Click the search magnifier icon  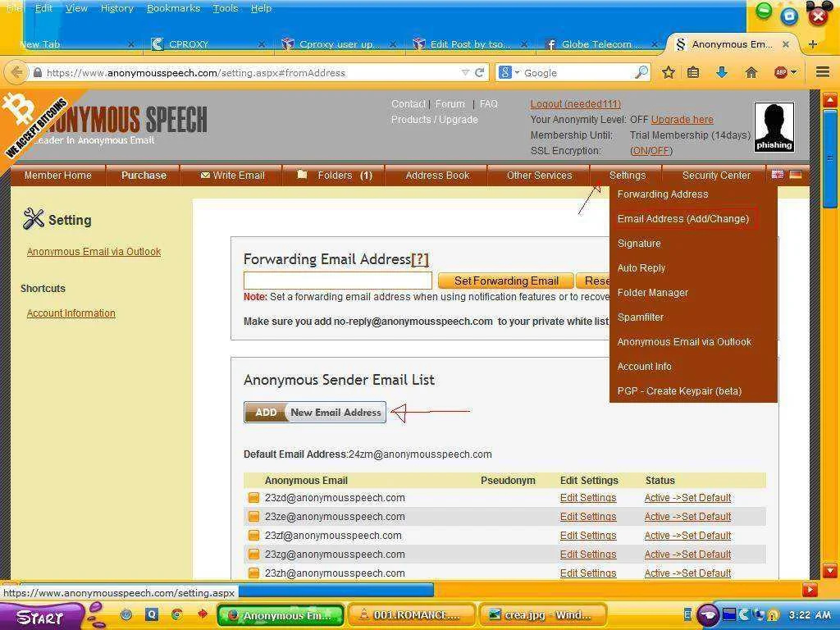click(641, 72)
